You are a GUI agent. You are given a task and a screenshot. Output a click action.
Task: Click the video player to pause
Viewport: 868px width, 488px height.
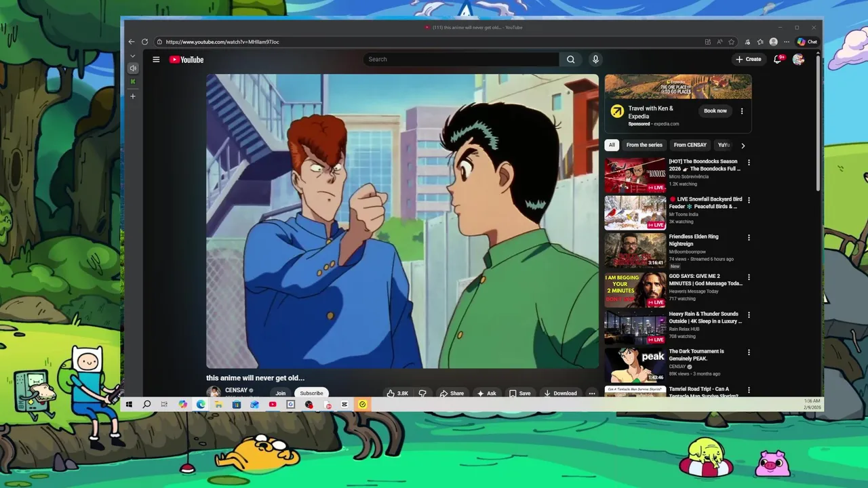coord(403,221)
